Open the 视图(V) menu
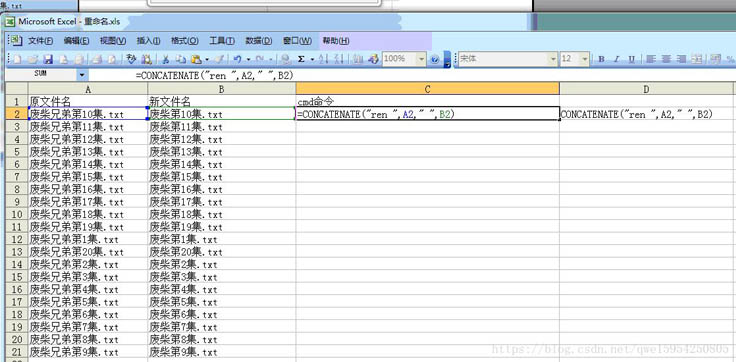This screenshot has height=362, width=736. coord(113,41)
